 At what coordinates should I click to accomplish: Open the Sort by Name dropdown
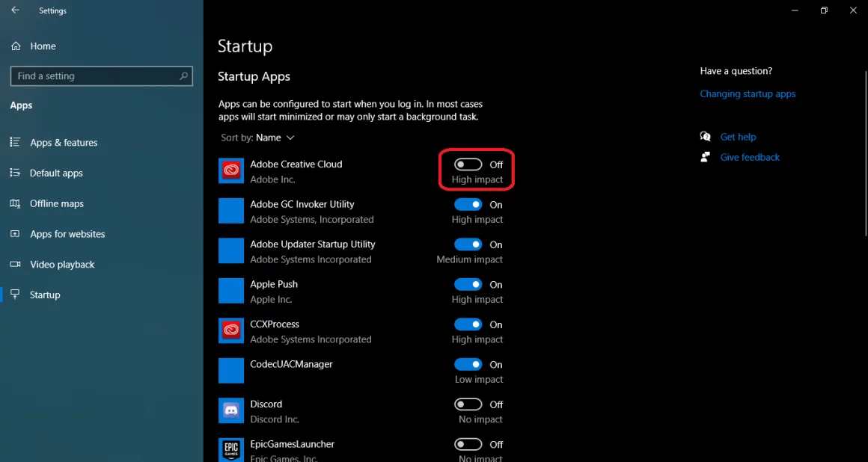258,138
